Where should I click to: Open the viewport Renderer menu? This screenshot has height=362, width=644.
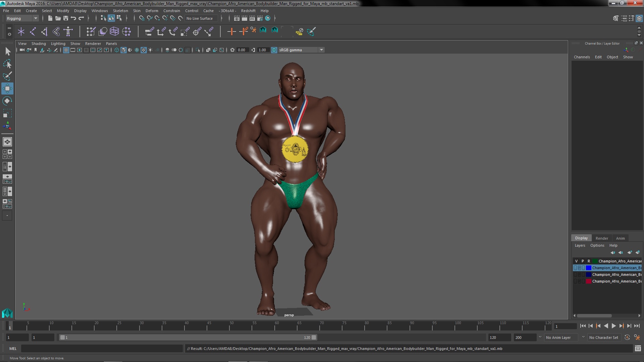93,44
